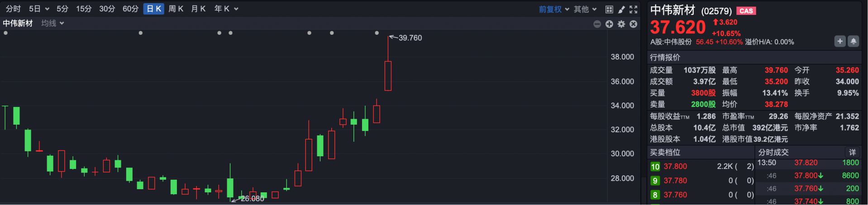This screenshot has height=205, width=868.
Task: Click the 详 details button
Action: point(852,152)
